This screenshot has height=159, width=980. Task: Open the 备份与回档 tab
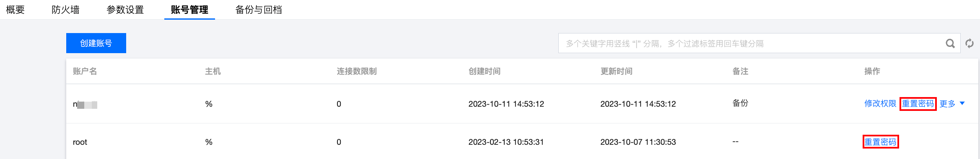(259, 10)
